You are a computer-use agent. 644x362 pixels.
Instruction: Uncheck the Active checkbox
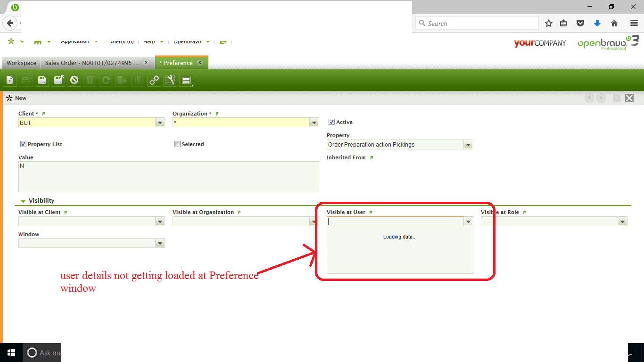(x=331, y=122)
